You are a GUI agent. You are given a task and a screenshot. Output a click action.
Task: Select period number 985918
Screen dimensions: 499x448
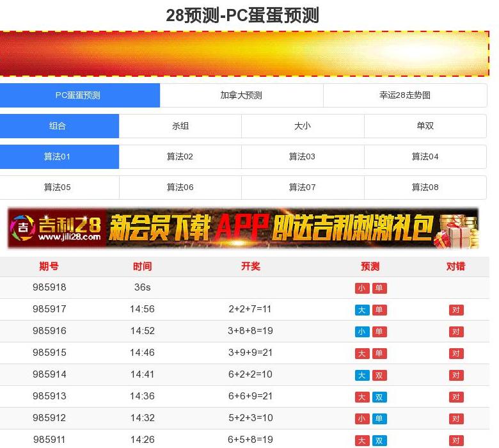click(49, 287)
